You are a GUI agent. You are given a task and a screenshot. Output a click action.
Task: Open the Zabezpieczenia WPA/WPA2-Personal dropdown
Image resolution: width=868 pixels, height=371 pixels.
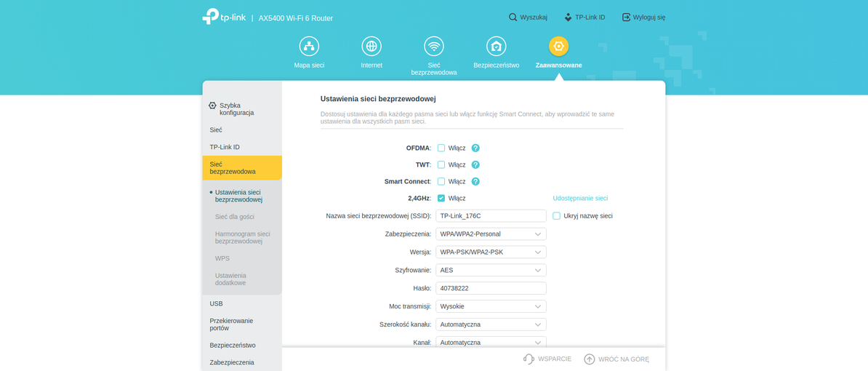tap(491, 234)
